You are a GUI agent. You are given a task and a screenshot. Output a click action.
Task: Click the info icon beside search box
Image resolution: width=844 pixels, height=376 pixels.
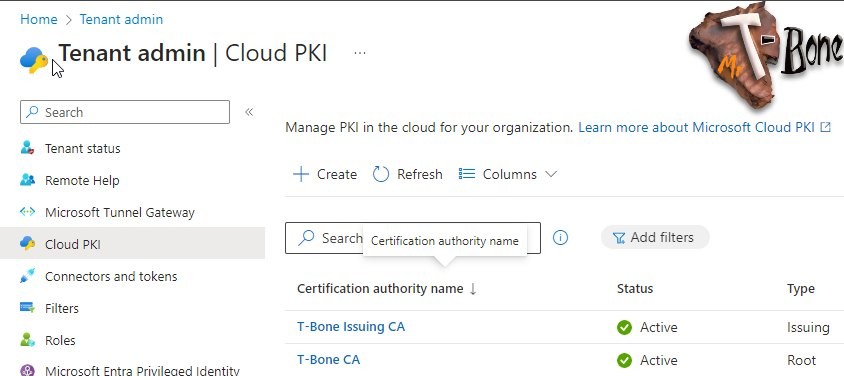[x=560, y=237]
